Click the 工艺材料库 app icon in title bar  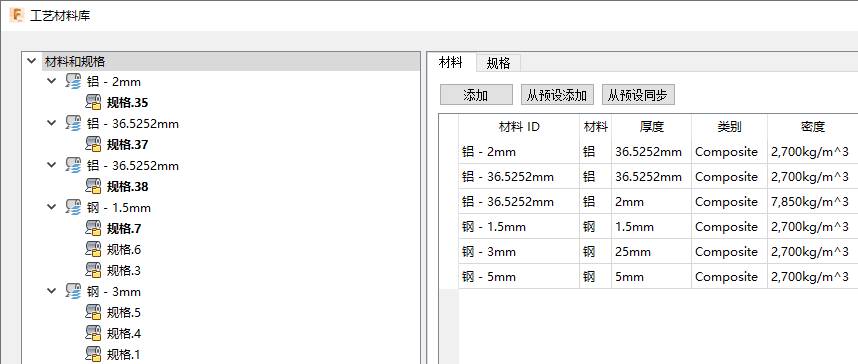17,15
